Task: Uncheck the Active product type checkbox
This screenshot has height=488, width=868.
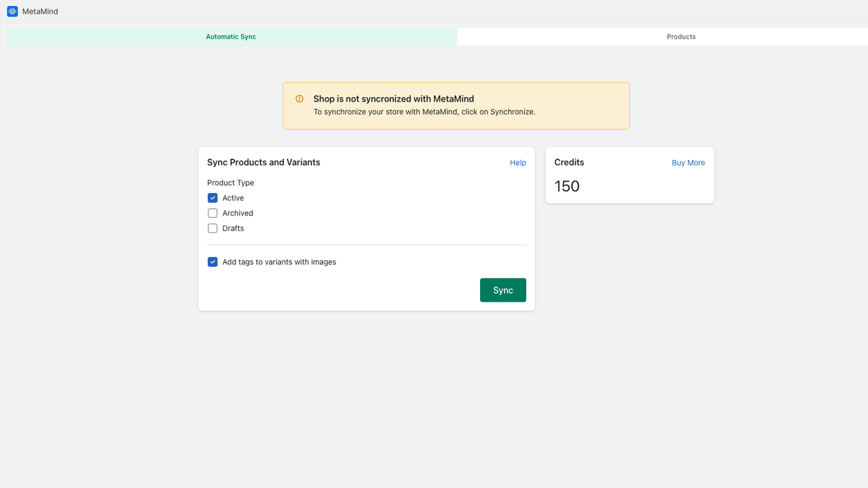Action: pyautogui.click(x=212, y=197)
